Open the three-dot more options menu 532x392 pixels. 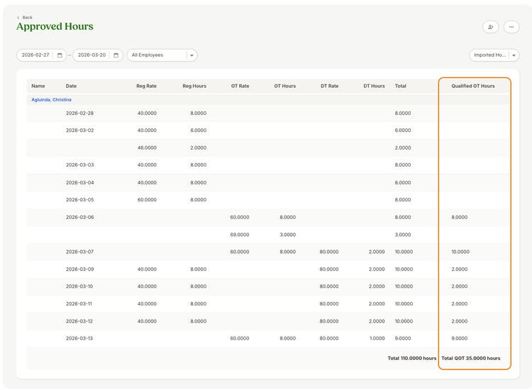pyautogui.click(x=511, y=27)
